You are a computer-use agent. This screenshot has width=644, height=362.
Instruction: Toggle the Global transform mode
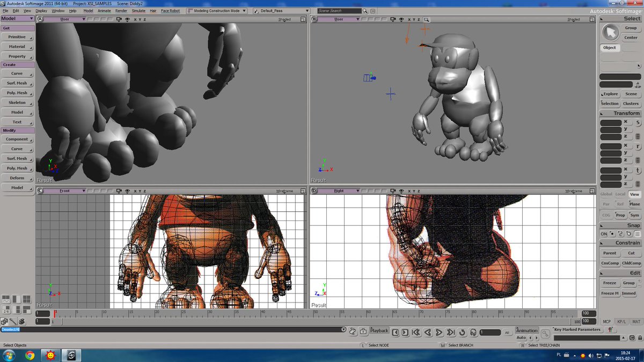coord(606,194)
